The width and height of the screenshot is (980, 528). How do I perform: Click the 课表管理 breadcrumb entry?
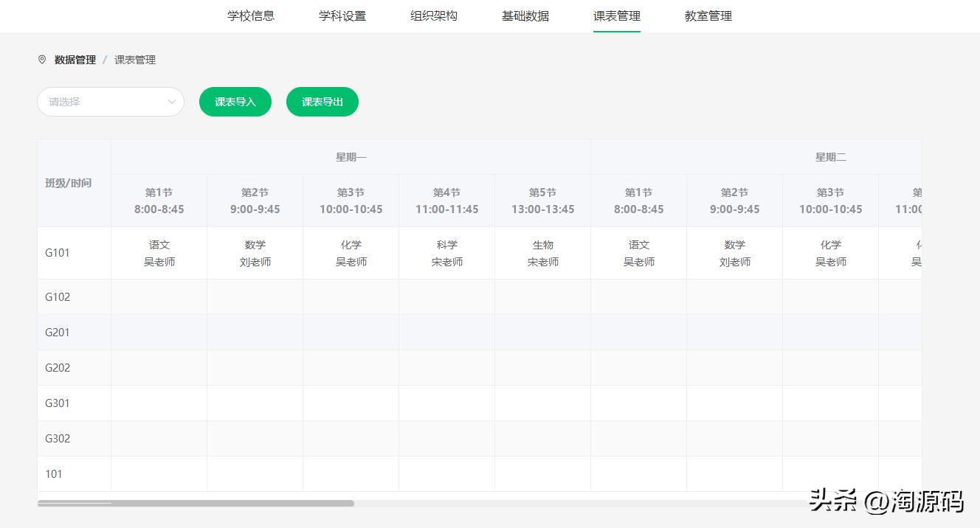(x=135, y=60)
